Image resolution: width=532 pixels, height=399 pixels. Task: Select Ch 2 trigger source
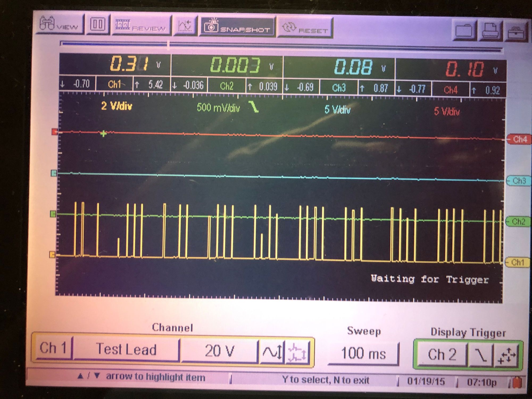(x=442, y=355)
